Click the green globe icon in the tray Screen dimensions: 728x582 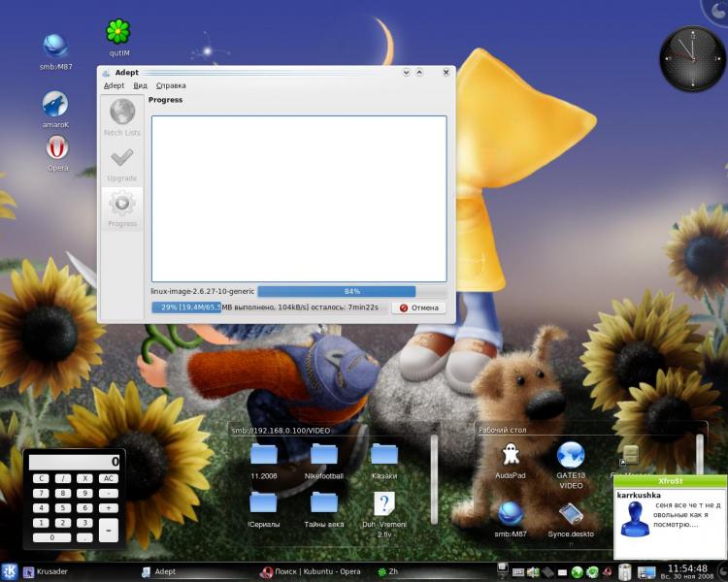pyautogui.click(x=578, y=572)
